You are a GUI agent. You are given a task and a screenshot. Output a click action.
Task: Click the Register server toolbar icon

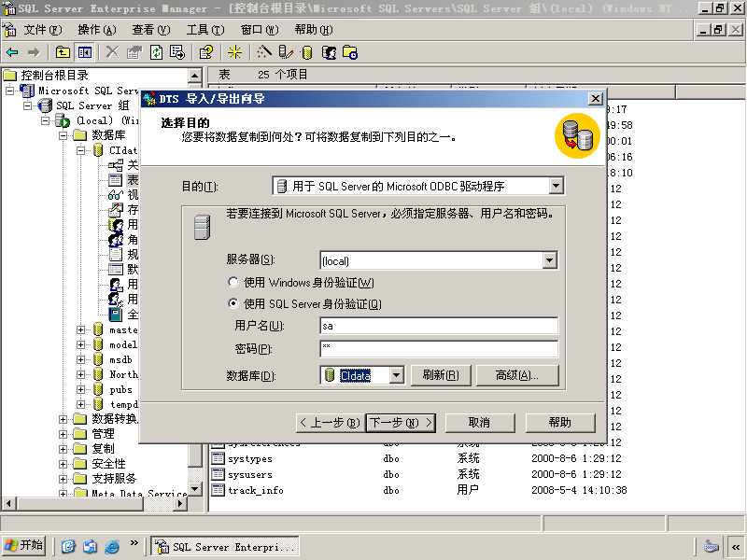(285, 52)
